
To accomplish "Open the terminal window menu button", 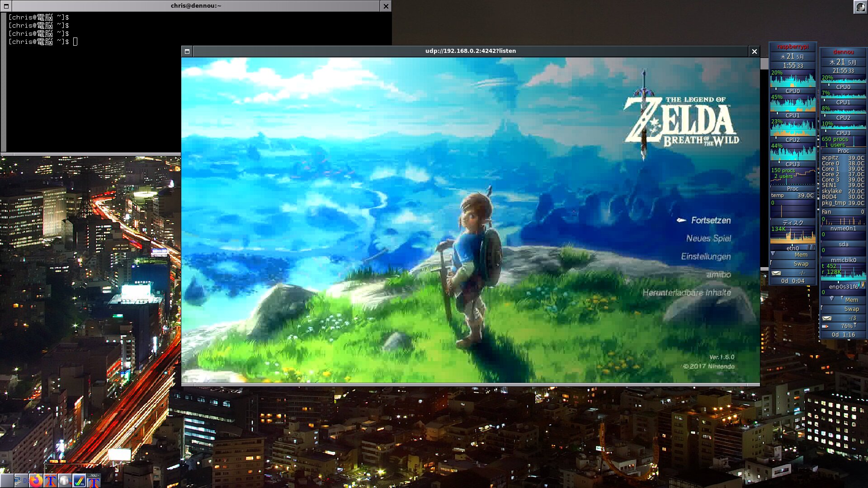I will (6, 6).
